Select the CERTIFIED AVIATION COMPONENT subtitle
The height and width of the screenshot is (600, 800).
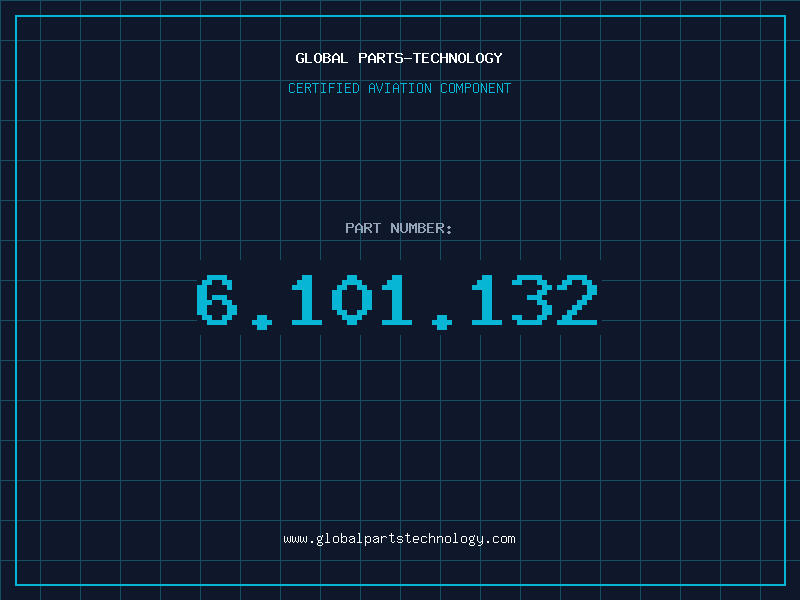(x=399, y=88)
